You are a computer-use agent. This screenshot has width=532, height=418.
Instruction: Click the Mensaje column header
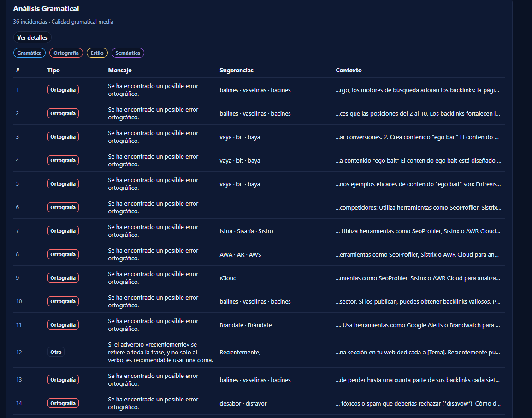(120, 70)
